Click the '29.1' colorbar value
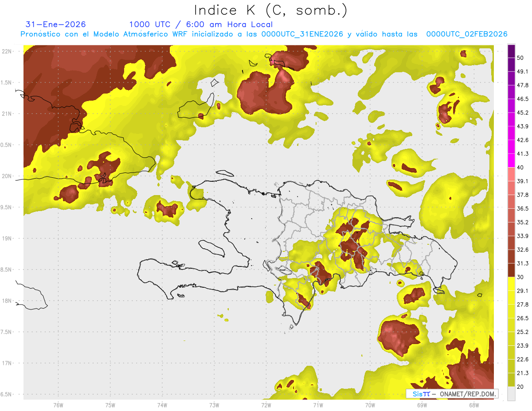This screenshot has width=532, height=411. pyautogui.click(x=522, y=291)
